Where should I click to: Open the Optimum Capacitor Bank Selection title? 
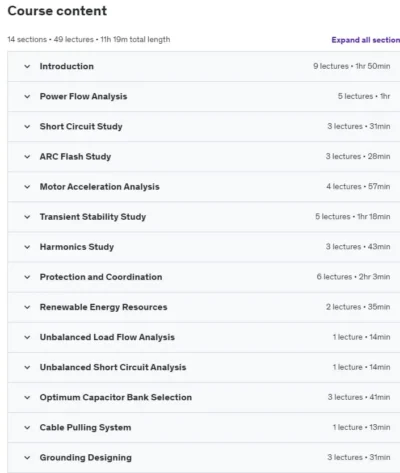pos(116,397)
